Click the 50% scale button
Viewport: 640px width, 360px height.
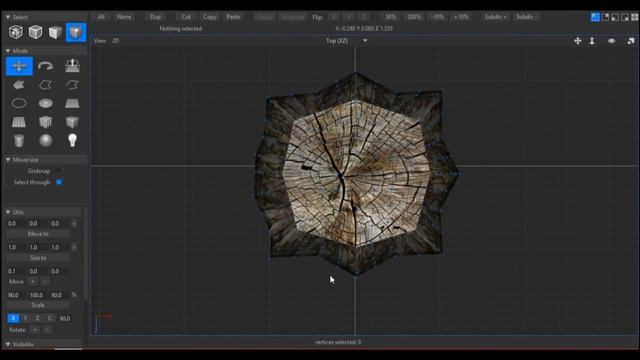[x=391, y=17]
